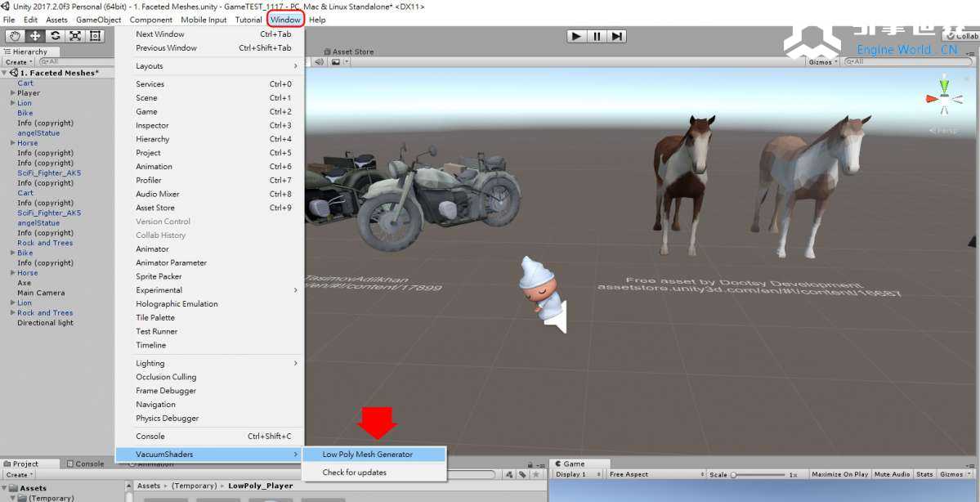Adjust the Game view Scale slider
The width and height of the screenshot is (980, 502).
[759, 475]
